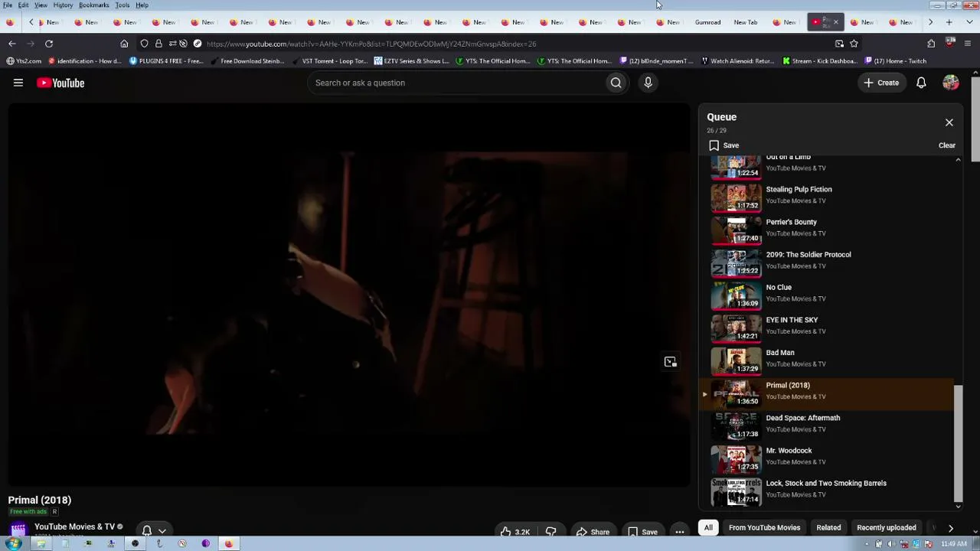Bookmark this page with the star

tap(854, 44)
